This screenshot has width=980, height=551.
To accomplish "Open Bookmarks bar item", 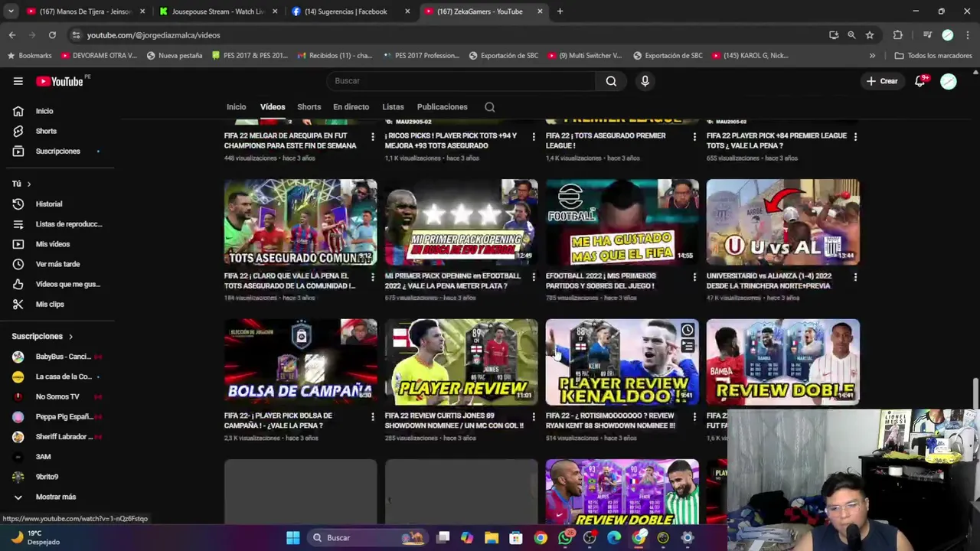I will coord(30,56).
